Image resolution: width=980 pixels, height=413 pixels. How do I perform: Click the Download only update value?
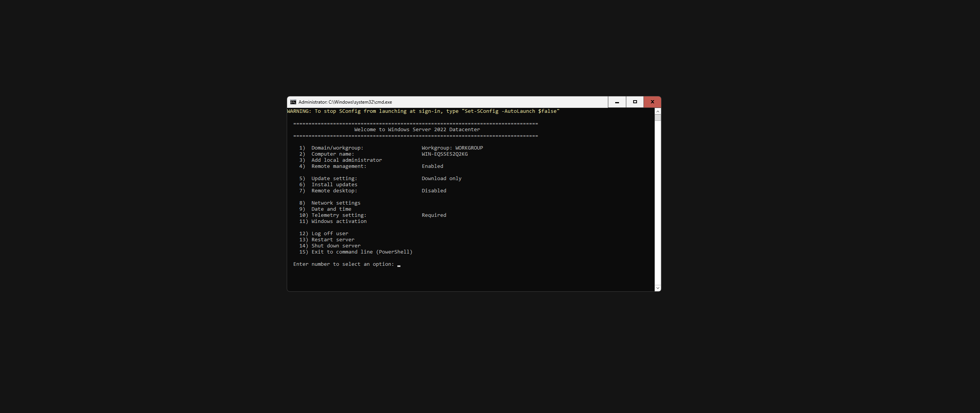coord(441,179)
